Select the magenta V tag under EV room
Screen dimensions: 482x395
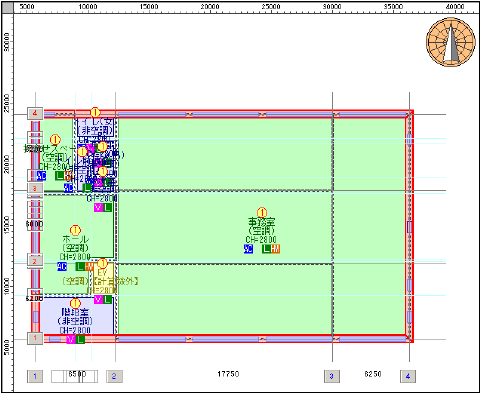98,299
